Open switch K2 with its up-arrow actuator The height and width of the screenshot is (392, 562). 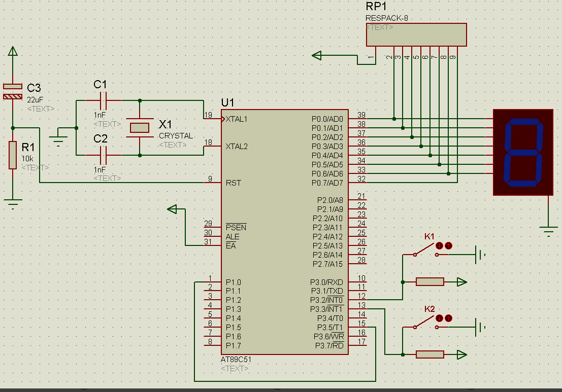point(448,318)
